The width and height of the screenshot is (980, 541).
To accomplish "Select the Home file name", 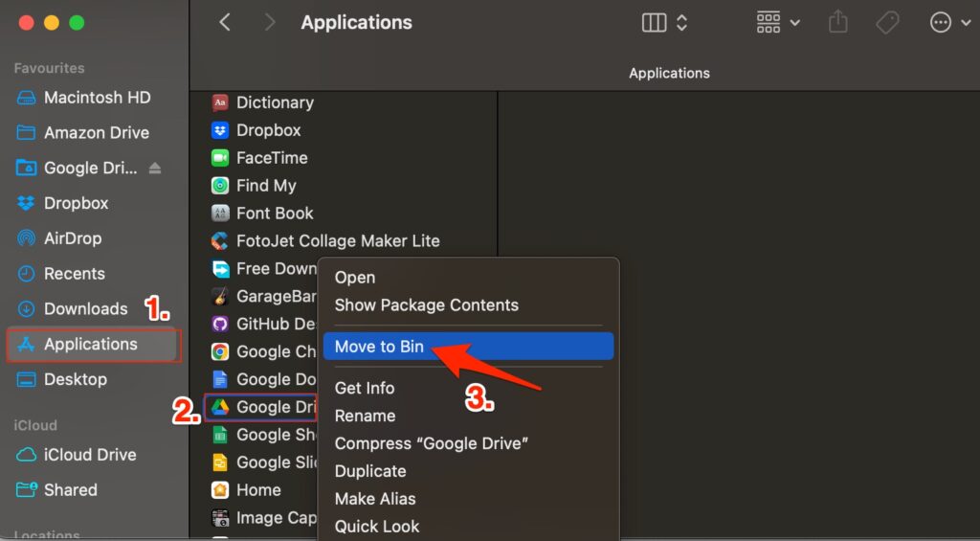I will click(x=258, y=489).
